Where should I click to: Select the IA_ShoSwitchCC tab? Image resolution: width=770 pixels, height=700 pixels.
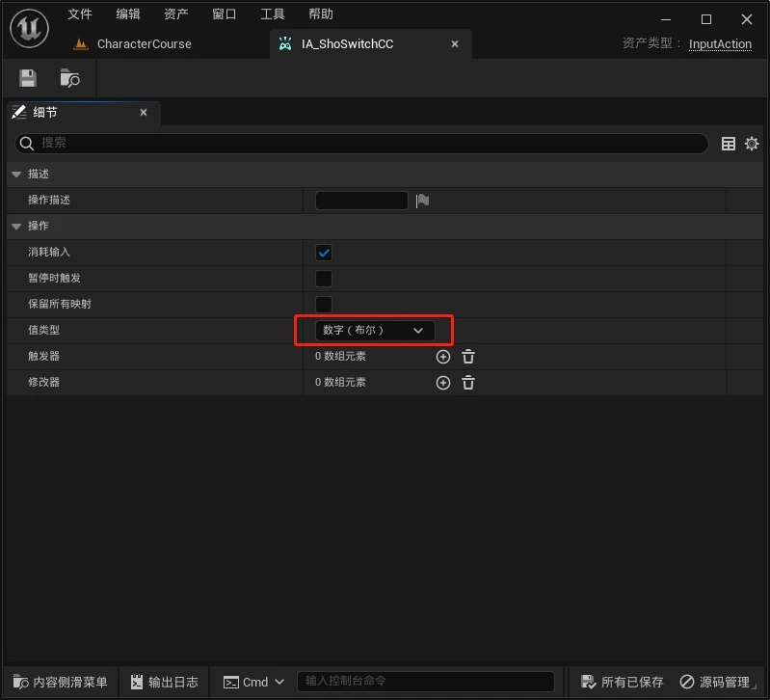pyautogui.click(x=371, y=43)
